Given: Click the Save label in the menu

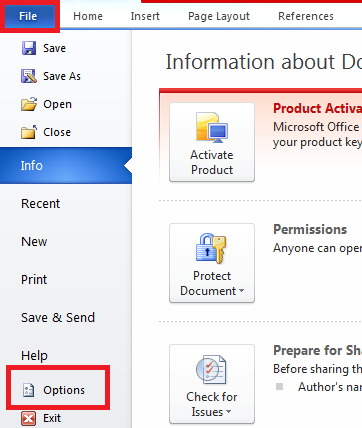Looking at the screenshot, I should [x=54, y=48].
